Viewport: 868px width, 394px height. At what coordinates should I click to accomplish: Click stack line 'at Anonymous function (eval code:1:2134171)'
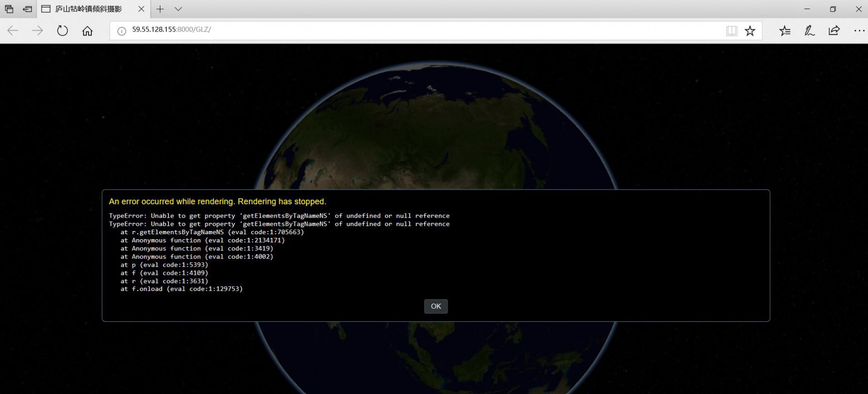tap(202, 240)
